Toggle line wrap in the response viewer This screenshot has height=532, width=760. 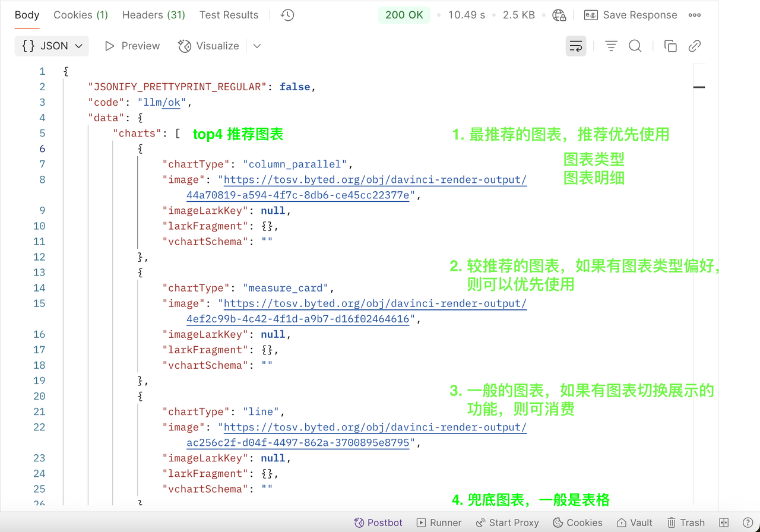(576, 46)
